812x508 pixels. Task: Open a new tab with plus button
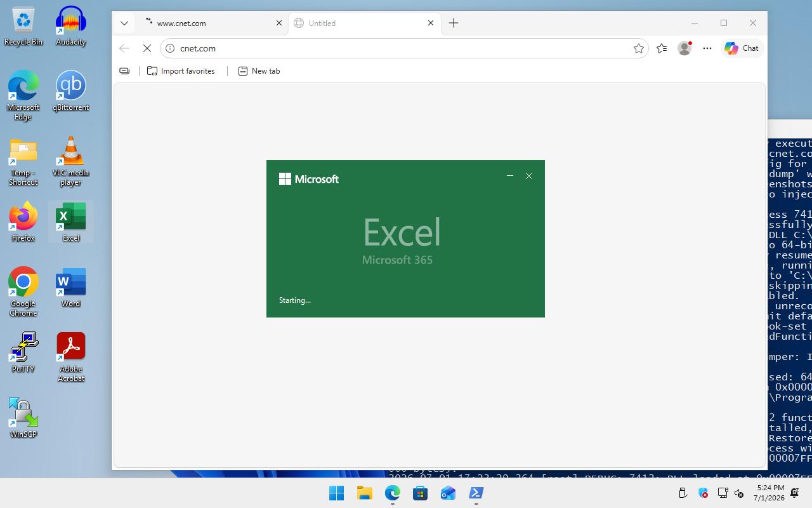[x=454, y=23]
